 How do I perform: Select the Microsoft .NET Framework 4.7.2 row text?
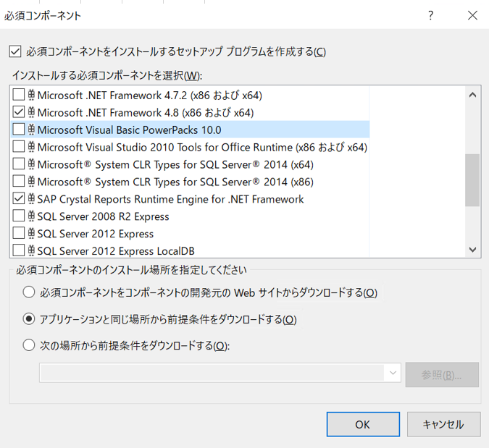coord(150,96)
